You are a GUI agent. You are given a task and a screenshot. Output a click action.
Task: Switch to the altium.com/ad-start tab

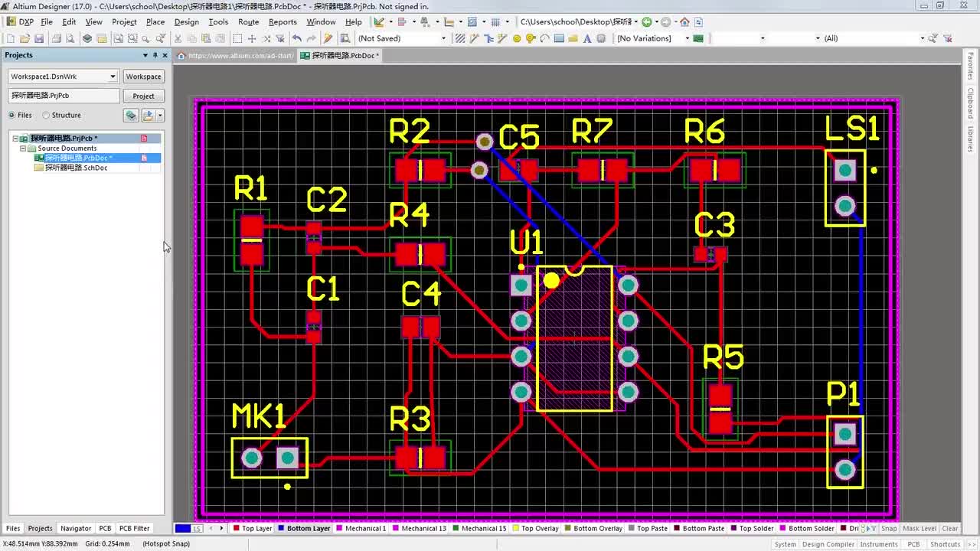pos(236,55)
